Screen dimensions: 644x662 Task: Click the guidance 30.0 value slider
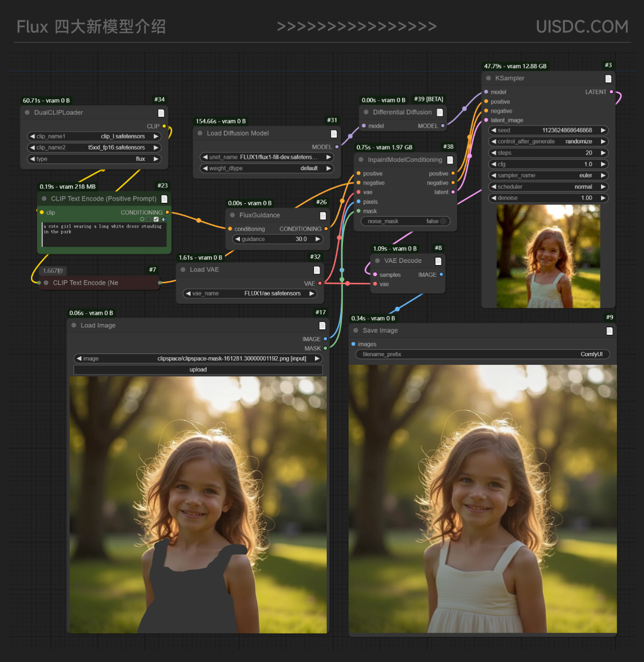click(278, 239)
